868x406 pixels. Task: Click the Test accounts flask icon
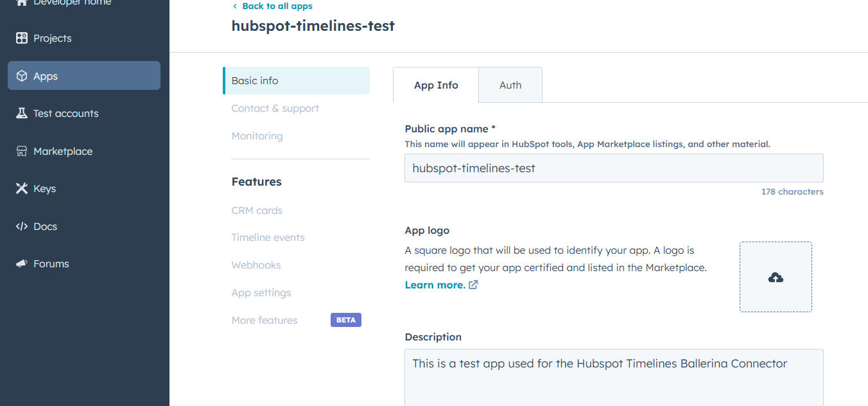pos(22,113)
